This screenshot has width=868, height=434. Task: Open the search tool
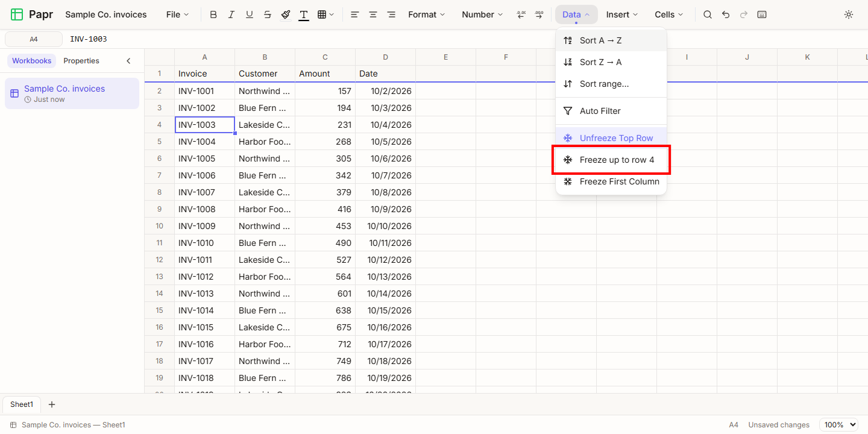click(708, 14)
